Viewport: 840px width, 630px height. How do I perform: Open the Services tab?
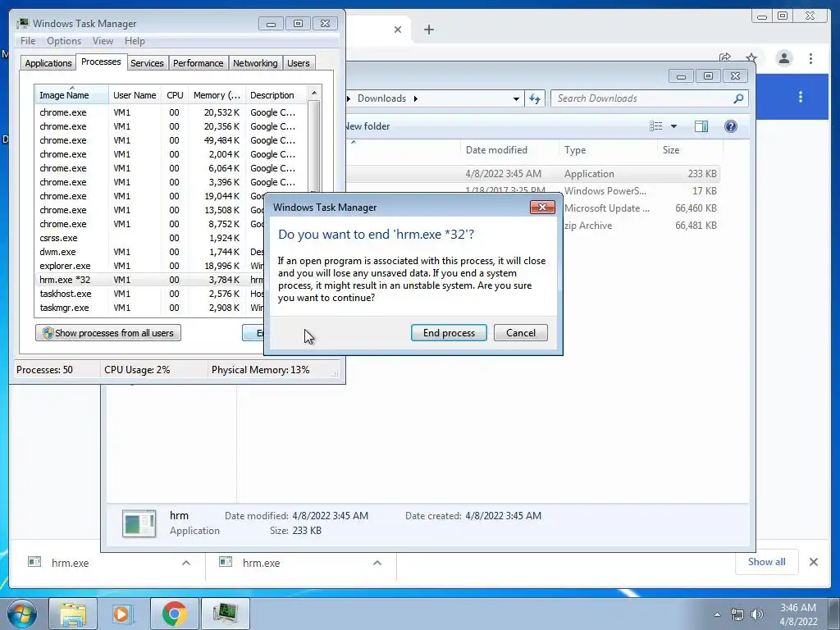click(147, 63)
